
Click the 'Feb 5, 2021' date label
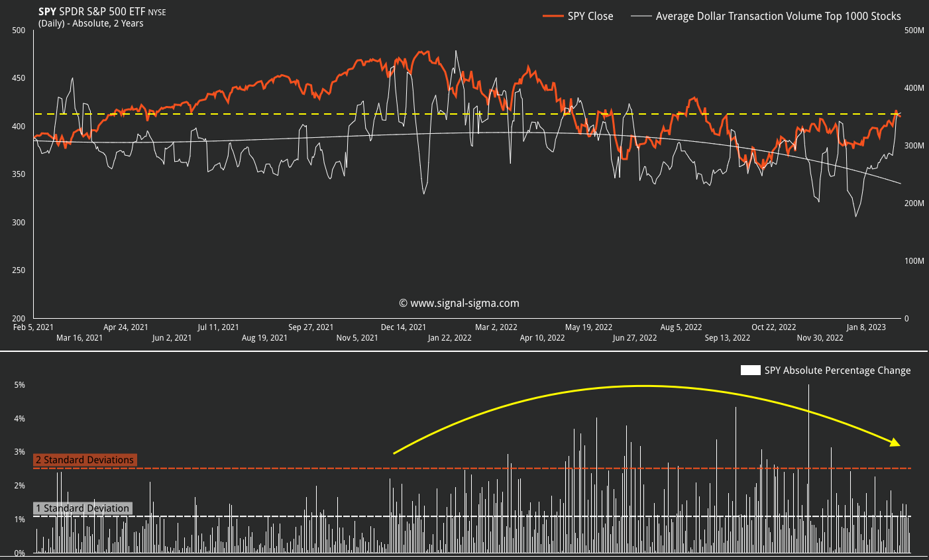point(34,327)
